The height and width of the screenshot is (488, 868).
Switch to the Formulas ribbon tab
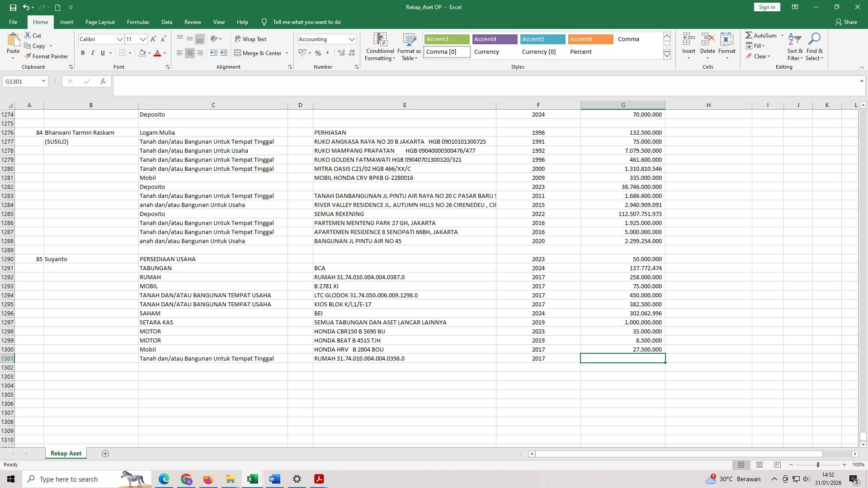[138, 22]
